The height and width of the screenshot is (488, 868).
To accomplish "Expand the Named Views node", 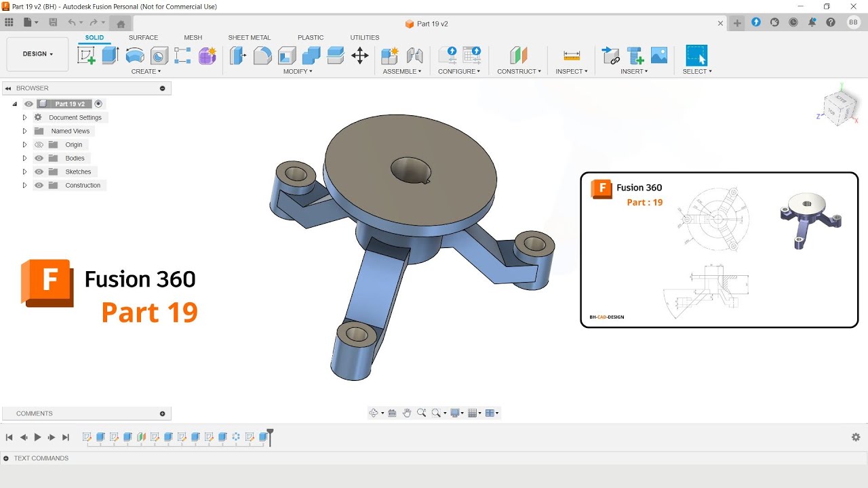I will click(x=24, y=131).
